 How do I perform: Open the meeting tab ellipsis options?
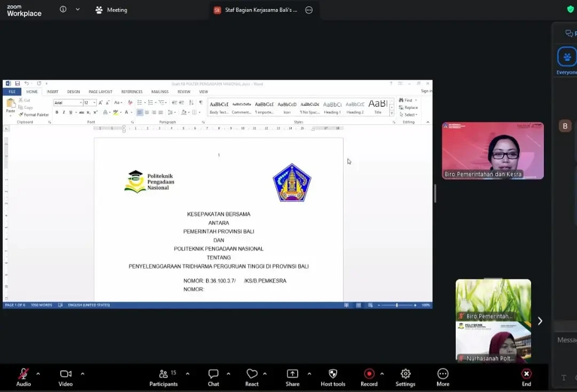pyautogui.click(x=309, y=10)
